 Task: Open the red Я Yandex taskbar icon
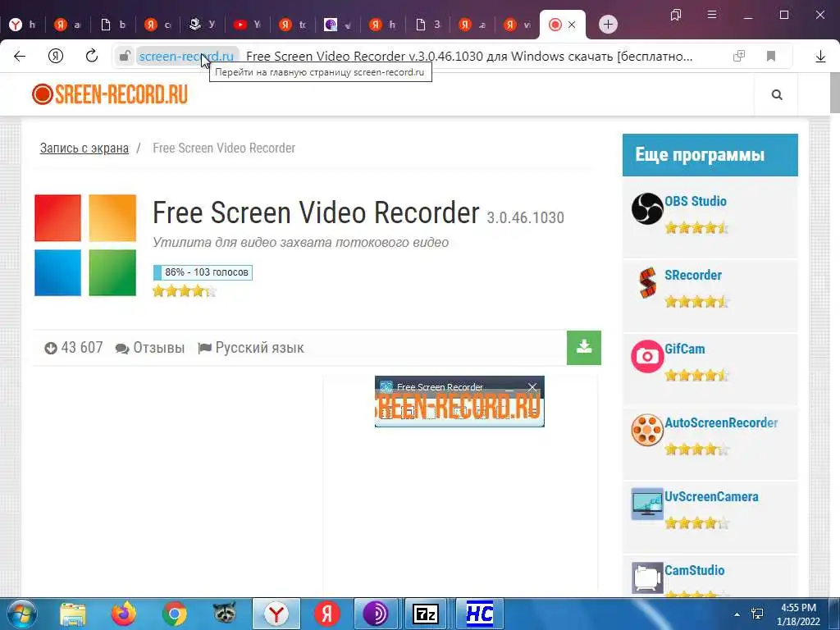pos(326,614)
